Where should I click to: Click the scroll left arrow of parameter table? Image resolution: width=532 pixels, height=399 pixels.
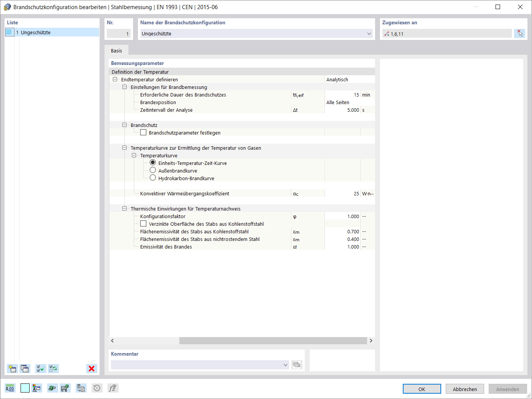pos(112,340)
